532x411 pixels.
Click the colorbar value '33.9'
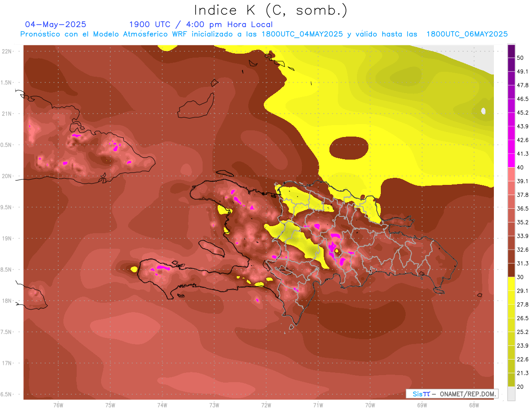523,236
